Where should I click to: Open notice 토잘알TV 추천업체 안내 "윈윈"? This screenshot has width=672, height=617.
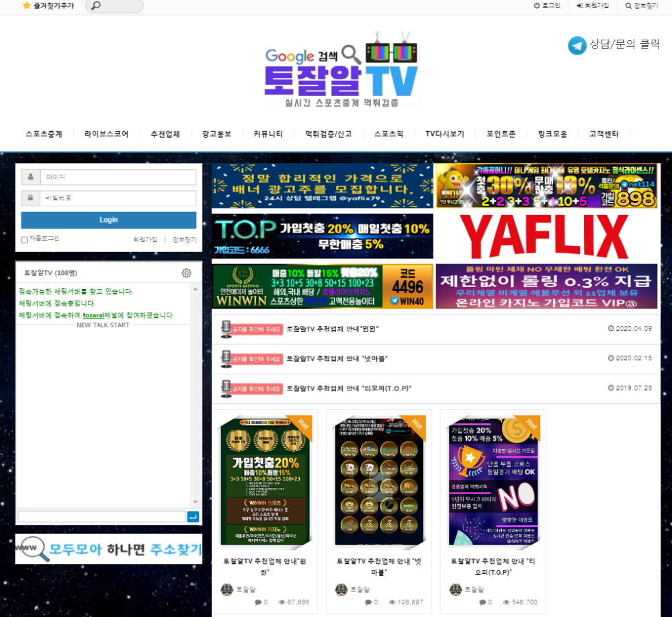point(333,329)
